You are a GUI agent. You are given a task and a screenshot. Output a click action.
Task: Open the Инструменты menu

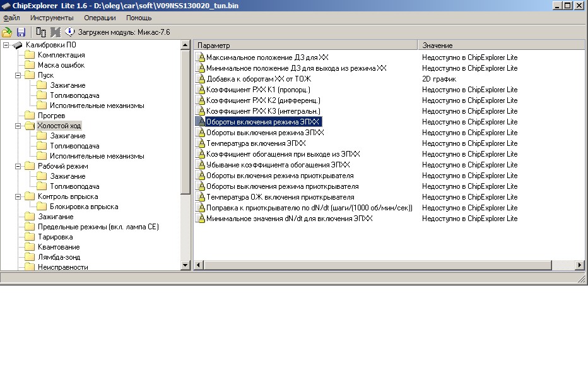[x=52, y=18]
